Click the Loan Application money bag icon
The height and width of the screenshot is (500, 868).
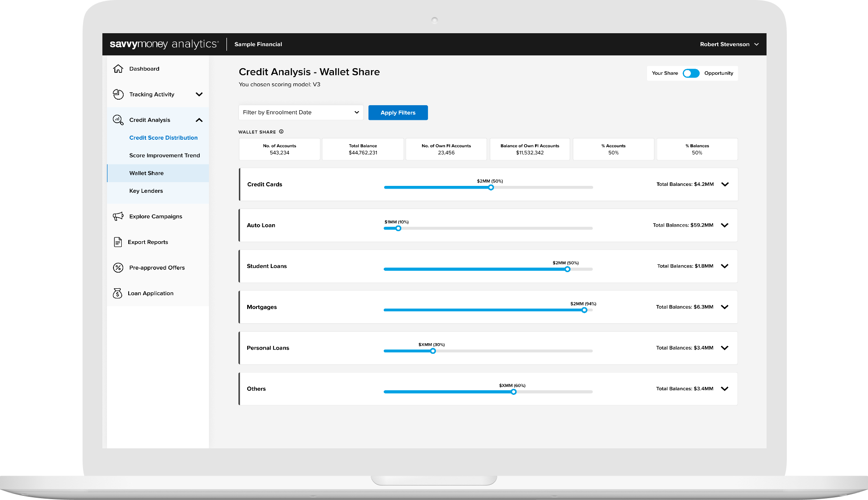pos(118,293)
